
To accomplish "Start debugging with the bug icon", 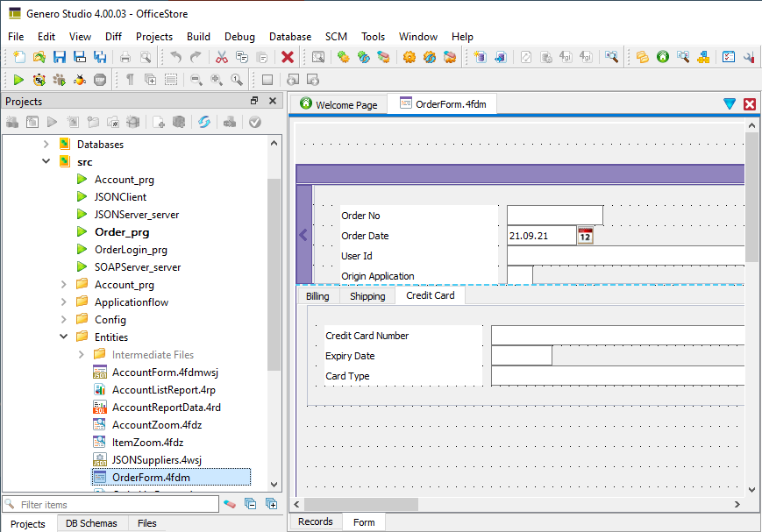I will pos(79,79).
